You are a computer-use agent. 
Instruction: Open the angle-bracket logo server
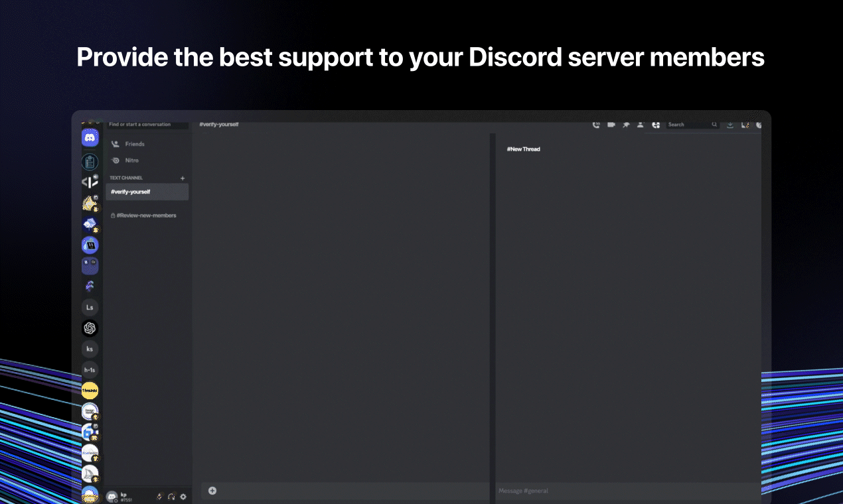pos(90,182)
